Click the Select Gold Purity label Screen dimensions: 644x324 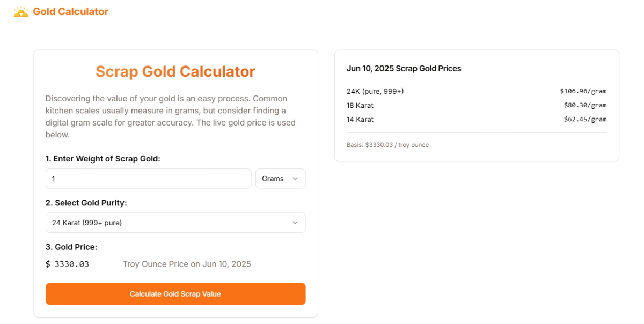[86, 203]
